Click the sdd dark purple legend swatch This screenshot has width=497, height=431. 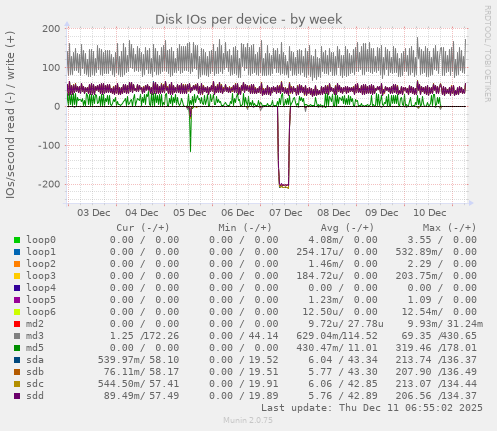17,396
